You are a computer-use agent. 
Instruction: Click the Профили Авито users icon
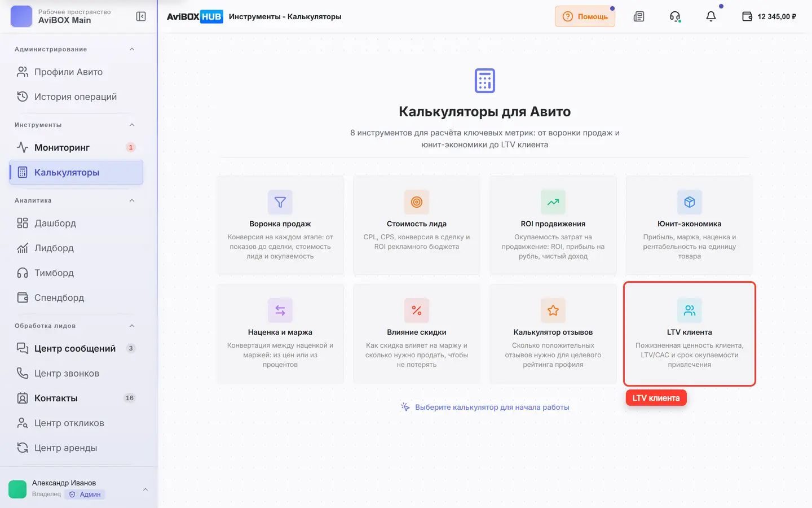click(x=23, y=72)
